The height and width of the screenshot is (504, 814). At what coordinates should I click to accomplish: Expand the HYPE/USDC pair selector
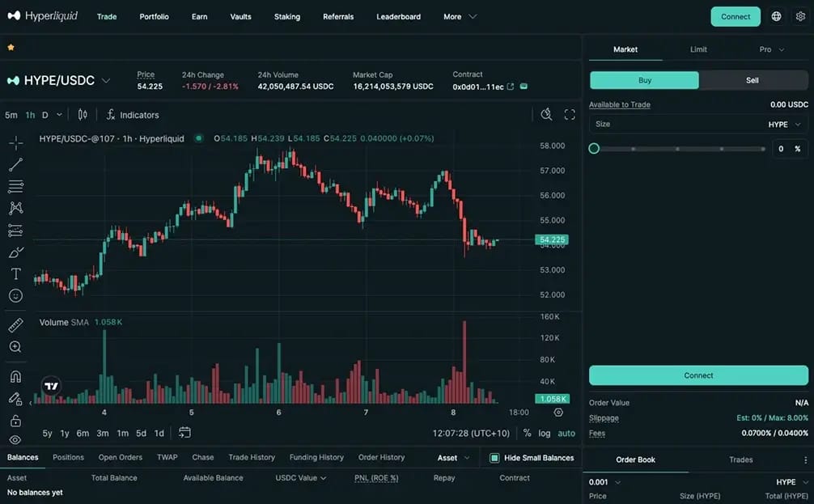106,80
